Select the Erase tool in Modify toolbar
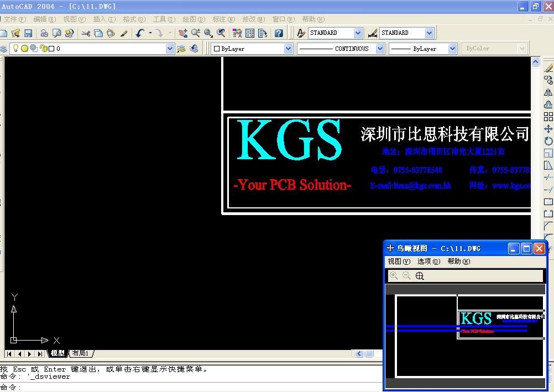554x392 pixels. (548, 68)
